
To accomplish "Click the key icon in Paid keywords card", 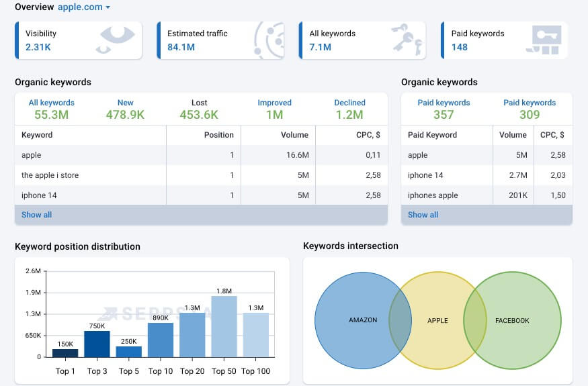I will [x=544, y=40].
